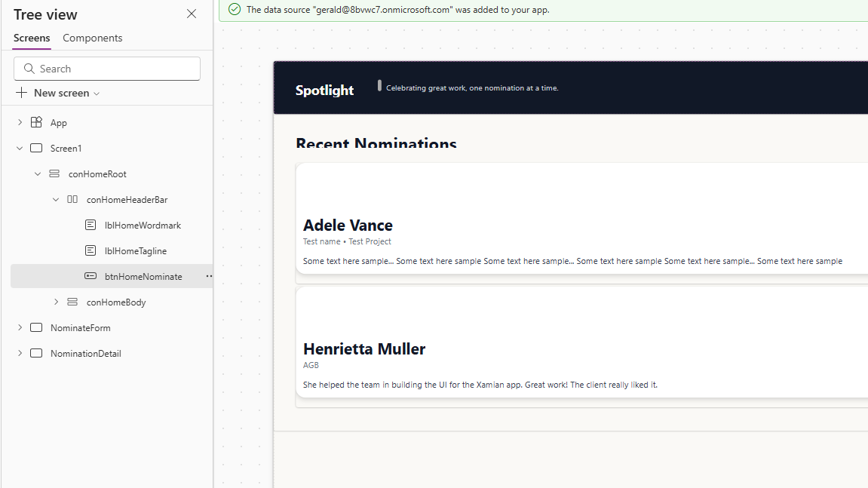The height and width of the screenshot is (488, 868).
Task: Click the Recent Nominations heading
Action: coord(376,143)
